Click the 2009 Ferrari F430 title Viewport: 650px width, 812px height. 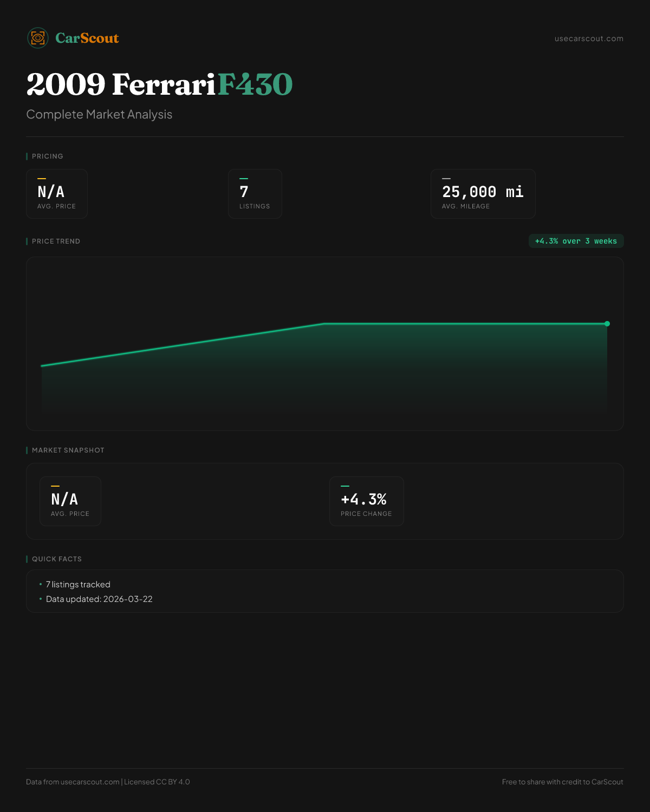159,84
